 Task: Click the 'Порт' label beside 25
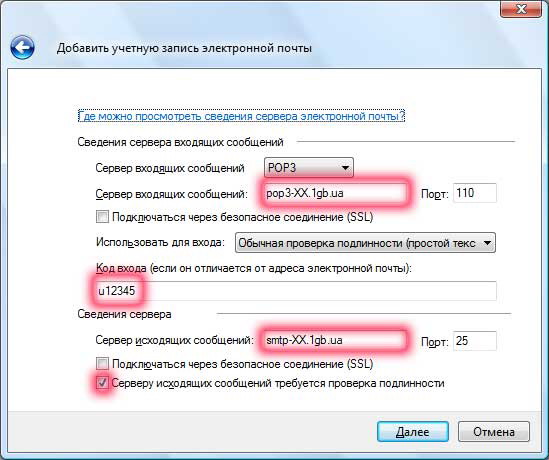coord(435,342)
